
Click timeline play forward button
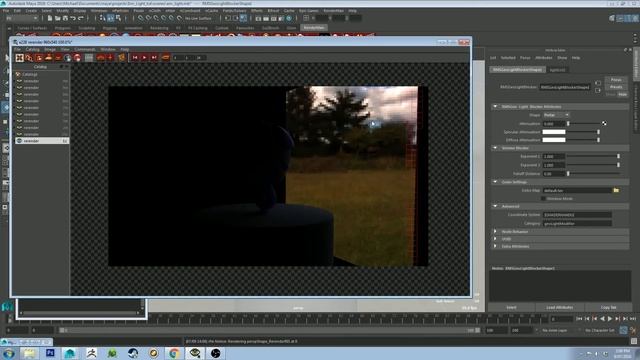pos(610,319)
